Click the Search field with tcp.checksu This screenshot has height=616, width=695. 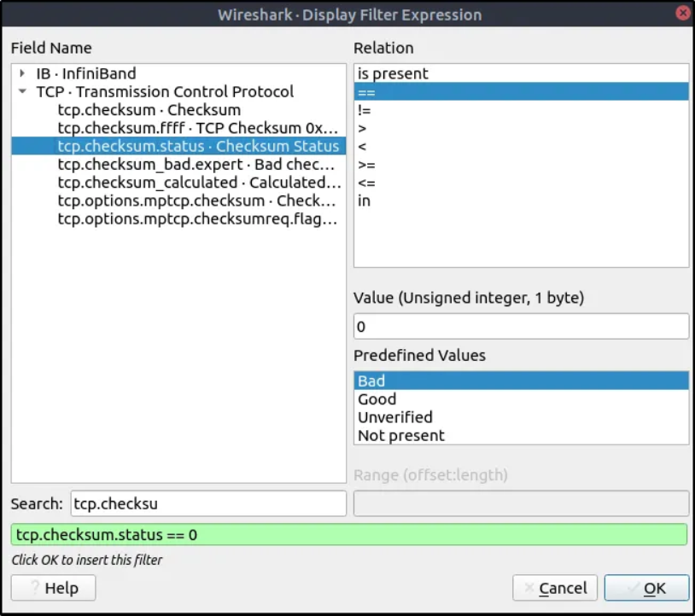pos(208,503)
